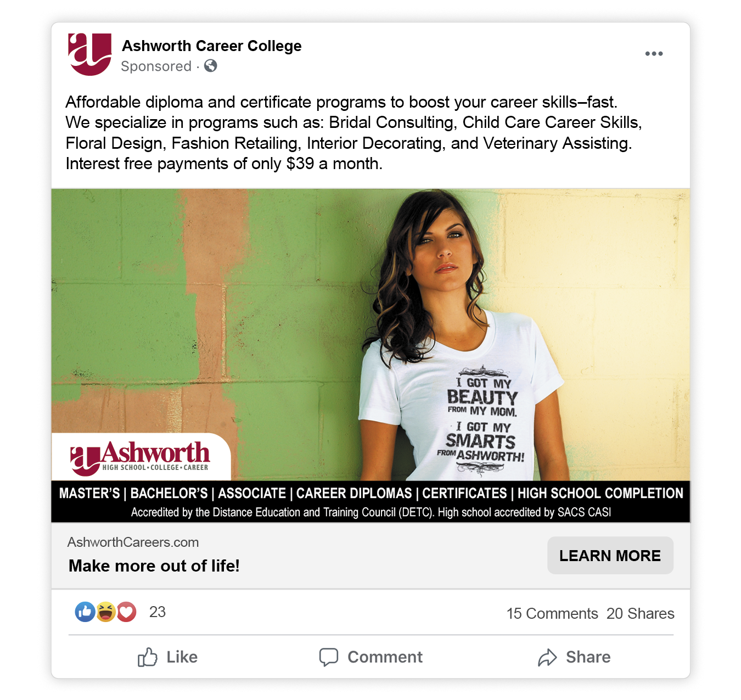Click the globe audience icon next to Sponsored
Screen dimensions: 741x700
210,66
